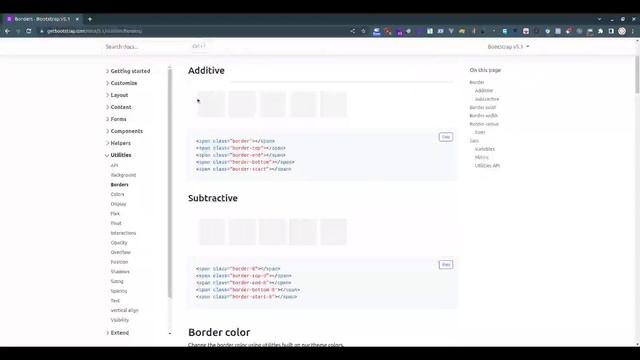Expand the Components sidebar section
The image size is (640, 360).
pos(124,131)
